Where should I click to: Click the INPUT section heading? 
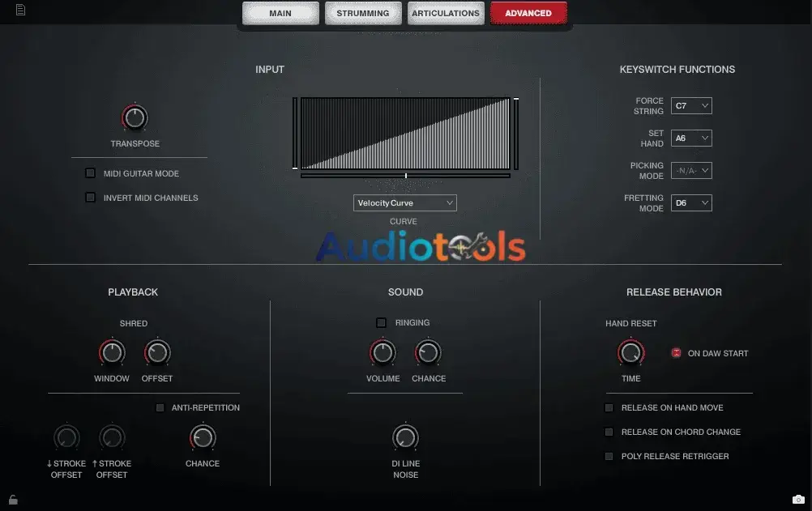[x=270, y=70]
